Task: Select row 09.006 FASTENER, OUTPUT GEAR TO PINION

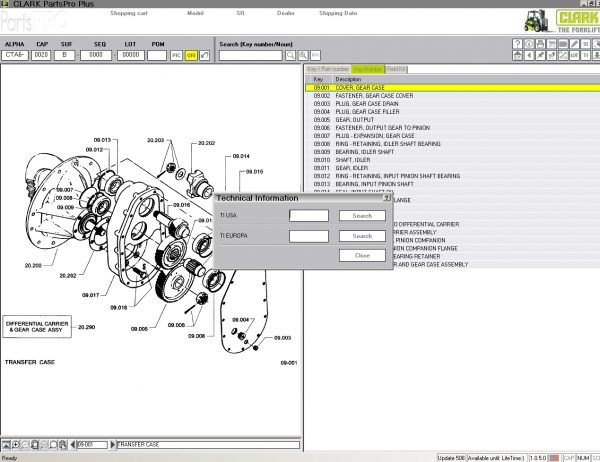Action: click(x=453, y=128)
